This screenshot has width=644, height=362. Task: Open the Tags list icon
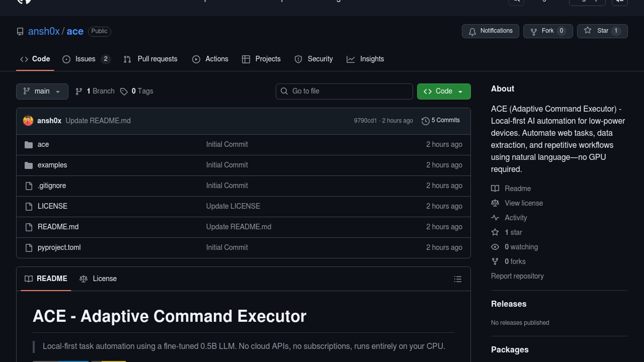[x=124, y=92]
